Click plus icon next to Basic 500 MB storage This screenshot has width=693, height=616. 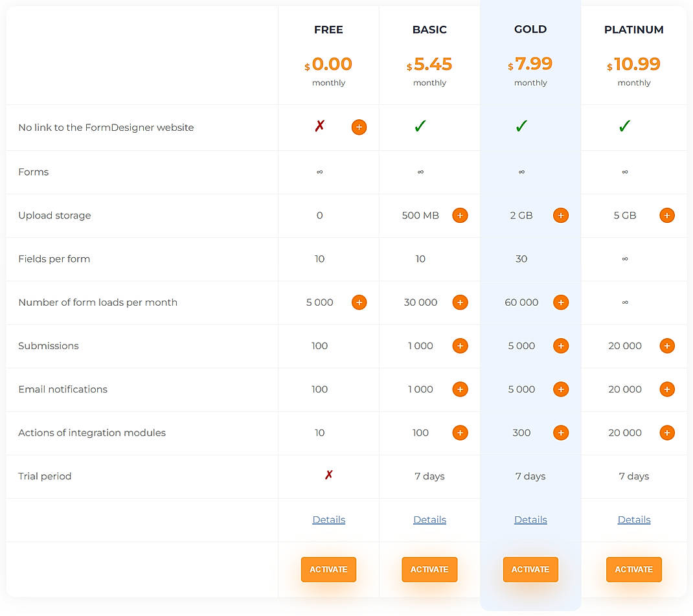click(x=460, y=215)
